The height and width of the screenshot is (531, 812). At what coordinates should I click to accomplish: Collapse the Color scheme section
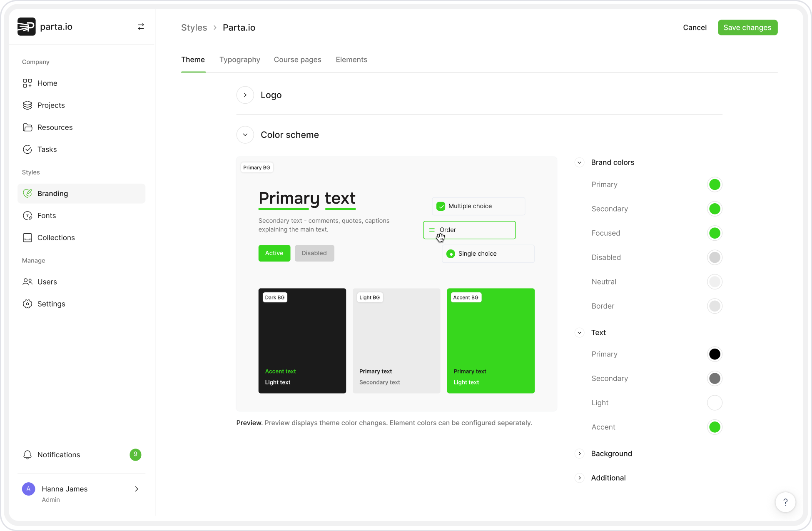(245, 135)
